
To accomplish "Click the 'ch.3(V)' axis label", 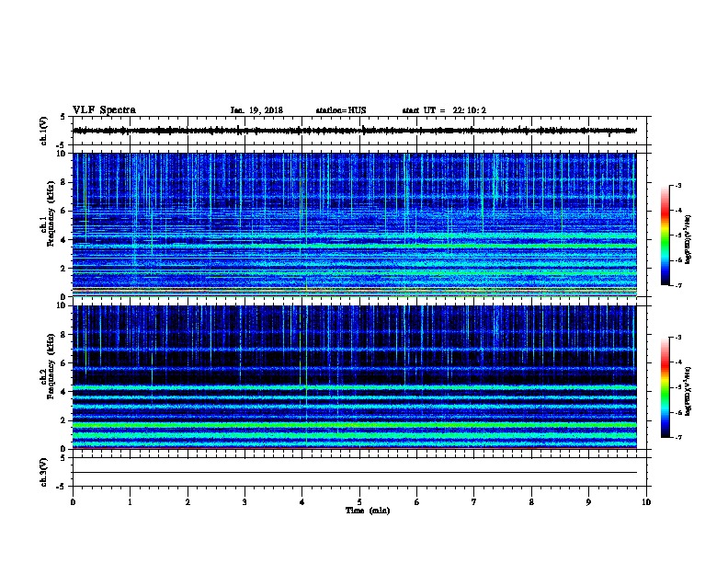I will click(43, 472).
